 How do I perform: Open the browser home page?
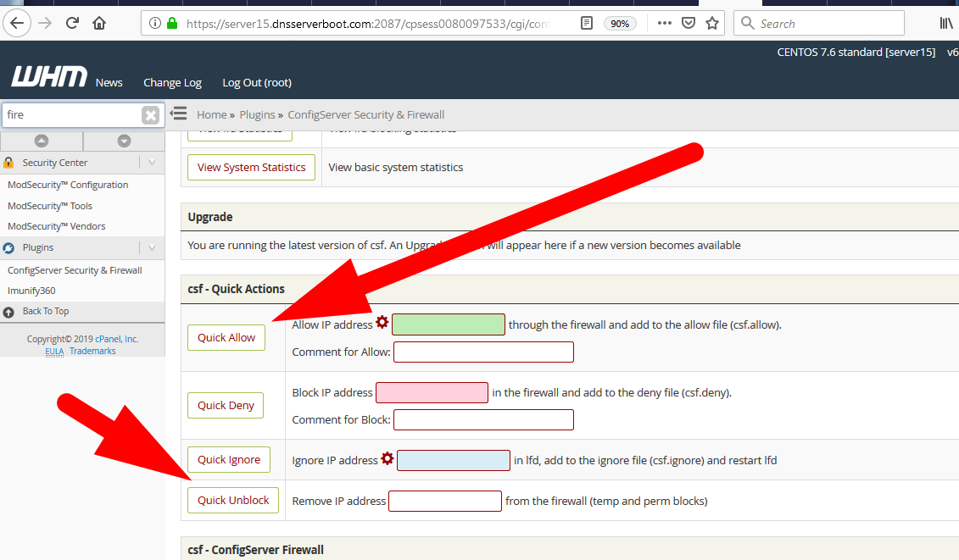pos(99,23)
